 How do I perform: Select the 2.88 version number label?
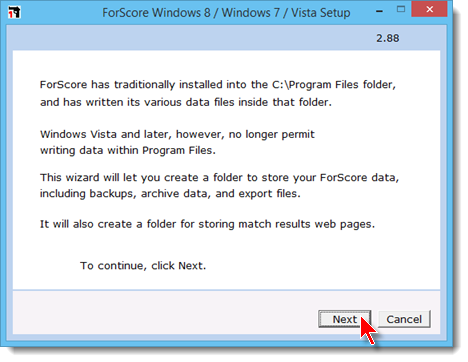click(388, 38)
